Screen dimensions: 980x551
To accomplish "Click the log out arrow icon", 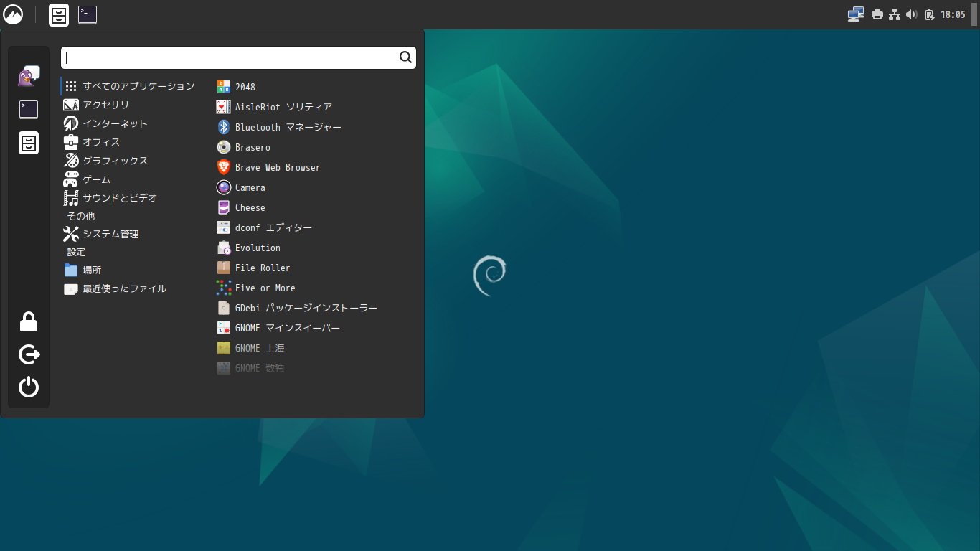I will 29,354.
